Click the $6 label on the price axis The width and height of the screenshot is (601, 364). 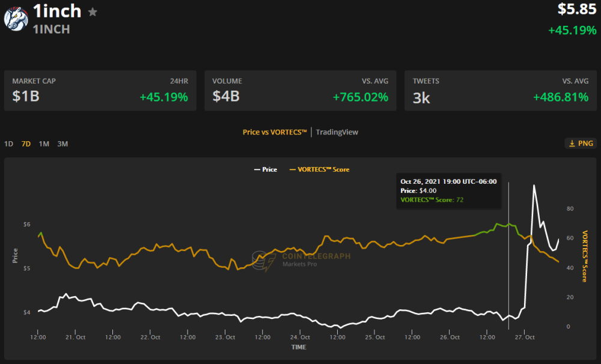[27, 224]
